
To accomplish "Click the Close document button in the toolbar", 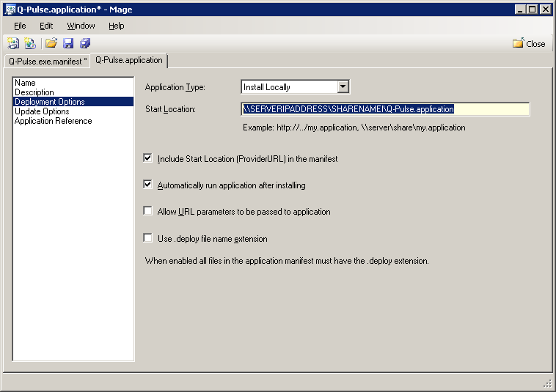I will click(529, 43).
